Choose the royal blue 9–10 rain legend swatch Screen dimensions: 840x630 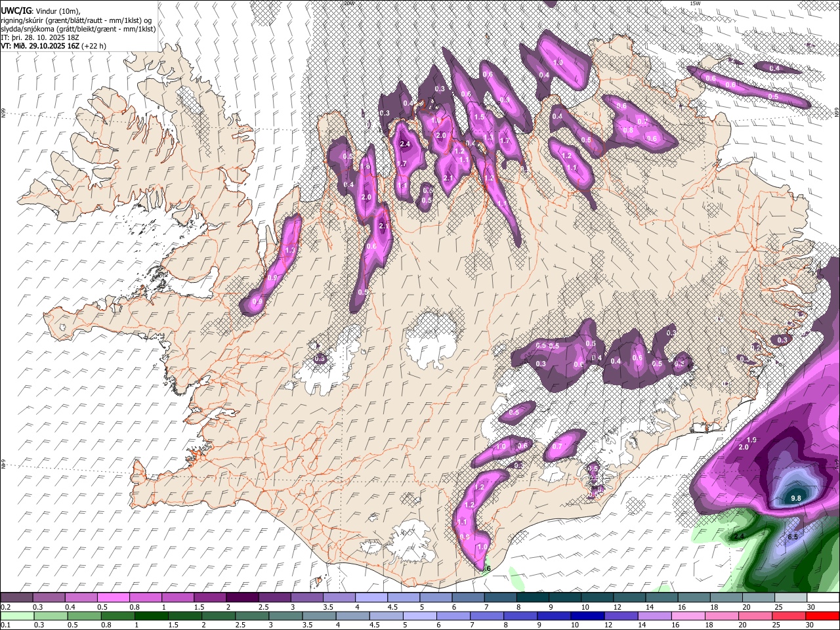click(x=555, y=616)
